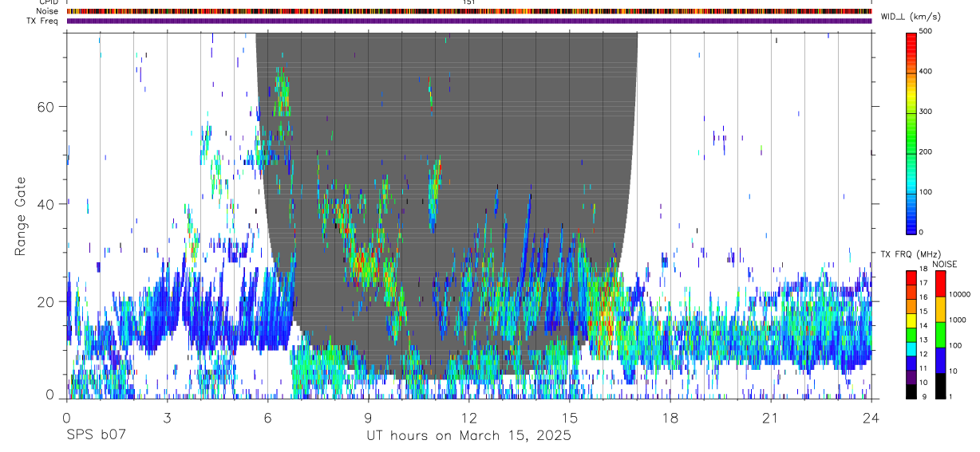Screen dimensions: 980x452
Task: Click the 'SPS b07' radar beam label
Action: tap(96, 436)
